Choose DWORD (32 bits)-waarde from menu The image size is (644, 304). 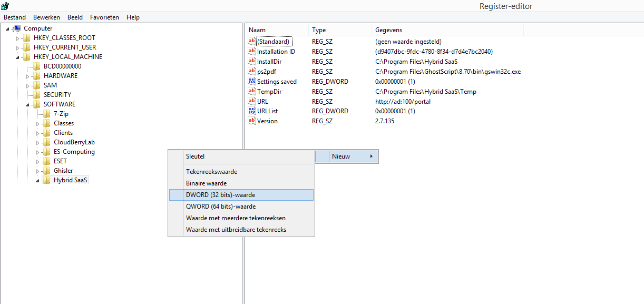click(220, 195)
